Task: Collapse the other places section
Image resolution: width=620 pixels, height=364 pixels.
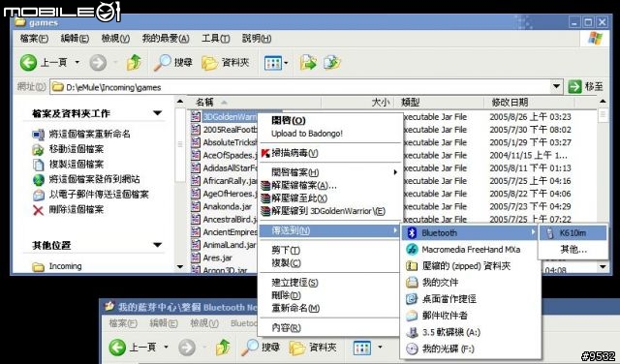Action: click(157, 245)
